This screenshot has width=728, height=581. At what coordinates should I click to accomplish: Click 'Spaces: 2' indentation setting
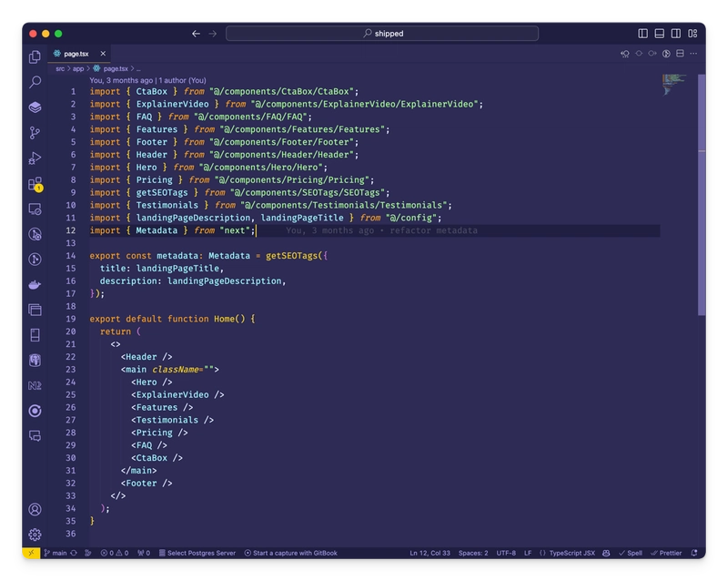(473, 553)
